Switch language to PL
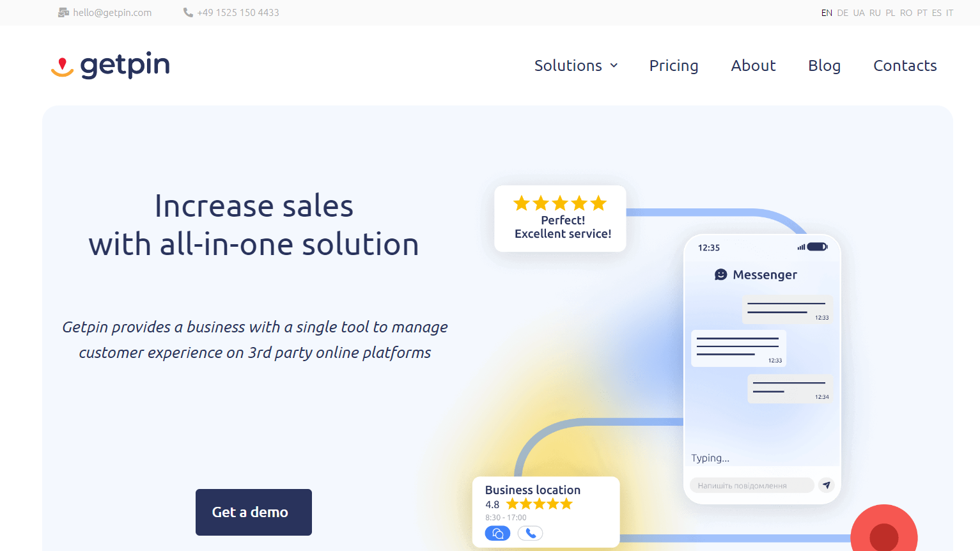This screenshot has width=980, height=551. (891, 13)
